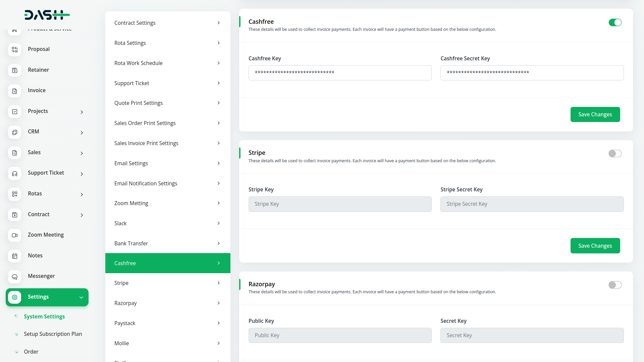This screenshot has width=644, height=362.
Task: Click the Cashfree Key input field
Action: (x=339, y=73)
